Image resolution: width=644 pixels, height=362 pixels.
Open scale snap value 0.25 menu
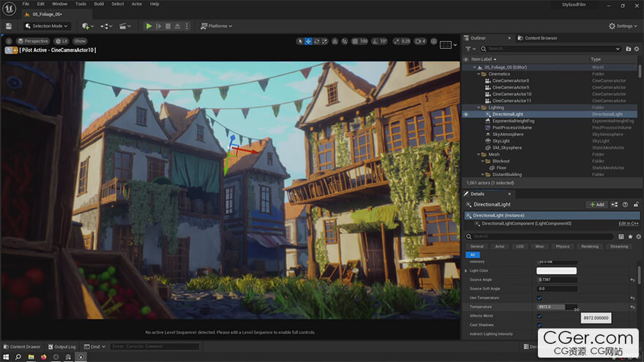(x=405, y=41)
